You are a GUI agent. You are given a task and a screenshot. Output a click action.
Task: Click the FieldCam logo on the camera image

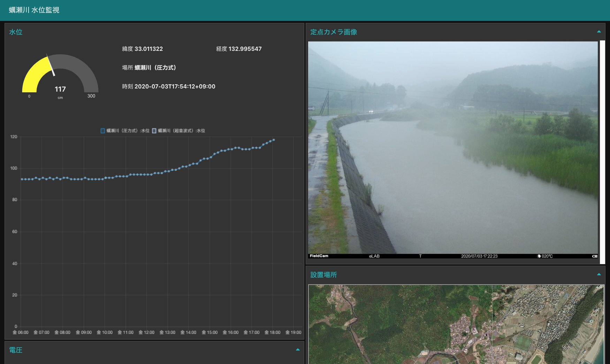click(x=319, y=256)
